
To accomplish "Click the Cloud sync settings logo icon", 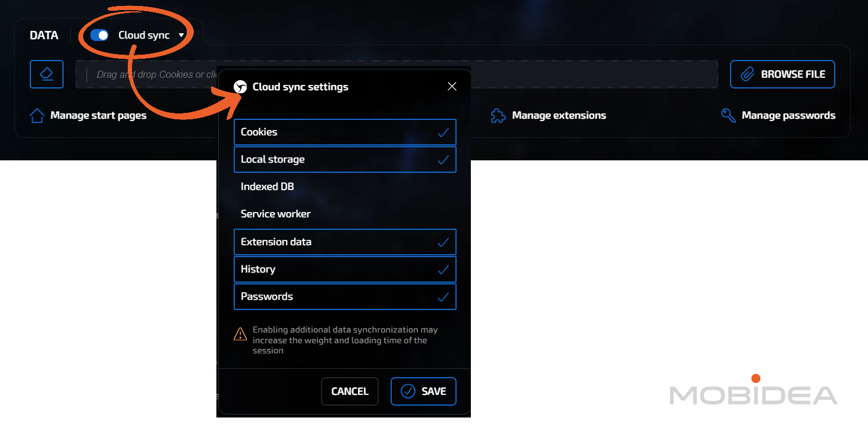I will (240, 87).
